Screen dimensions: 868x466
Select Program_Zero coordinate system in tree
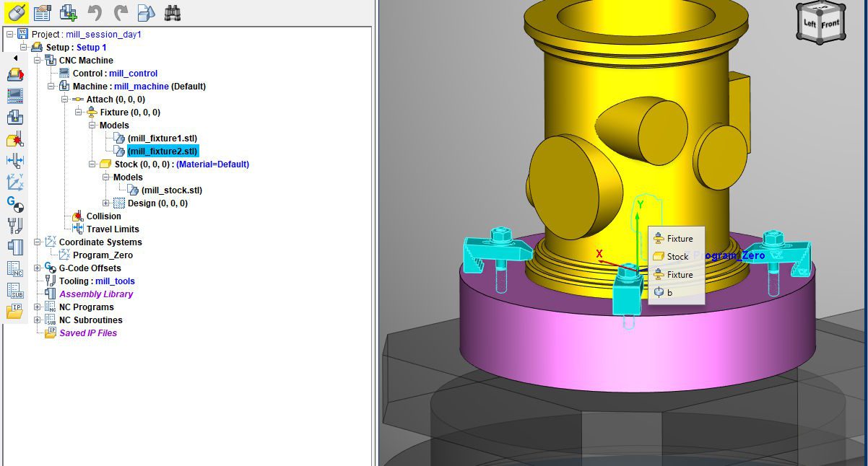click(103, 255)
